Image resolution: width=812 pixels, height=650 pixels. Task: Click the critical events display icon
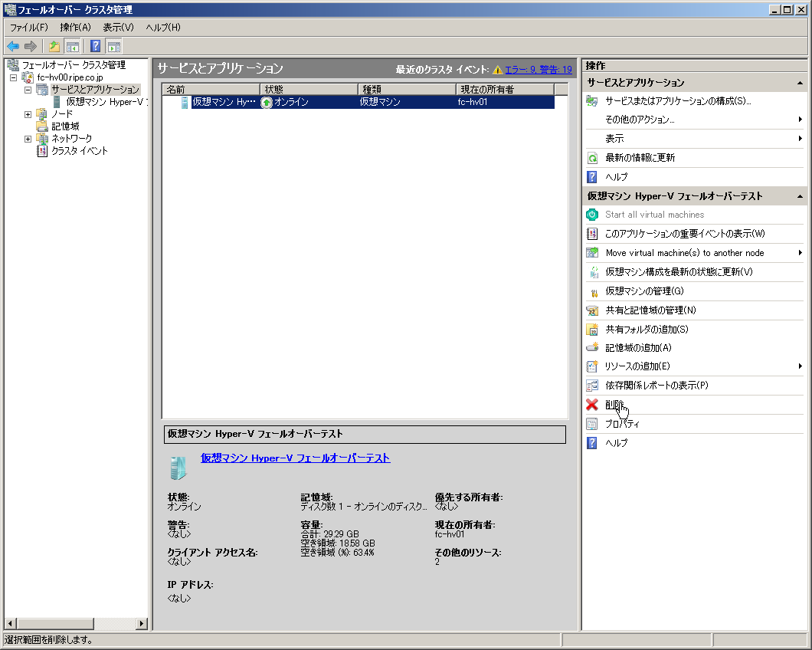tap(592, 234)
